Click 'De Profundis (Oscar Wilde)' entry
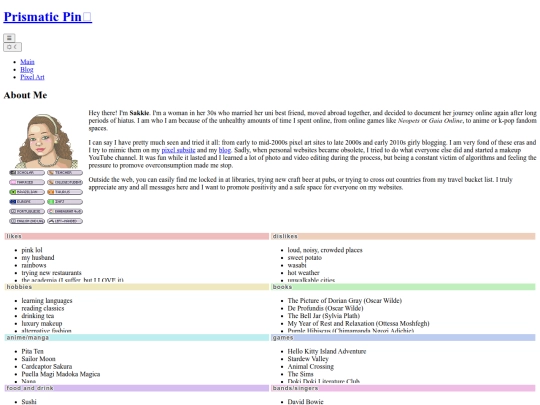Viewport: 540px width, 405px height. (325, 308)
